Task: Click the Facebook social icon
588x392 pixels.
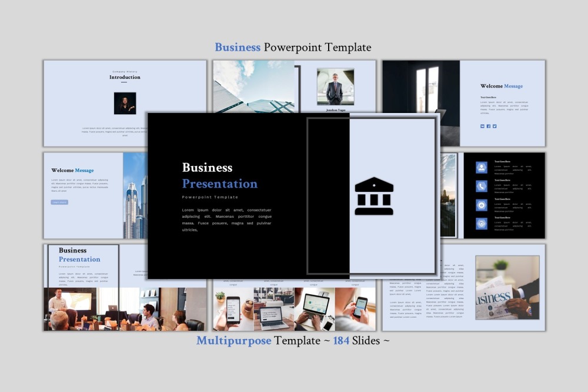Action: coord(489,126)
